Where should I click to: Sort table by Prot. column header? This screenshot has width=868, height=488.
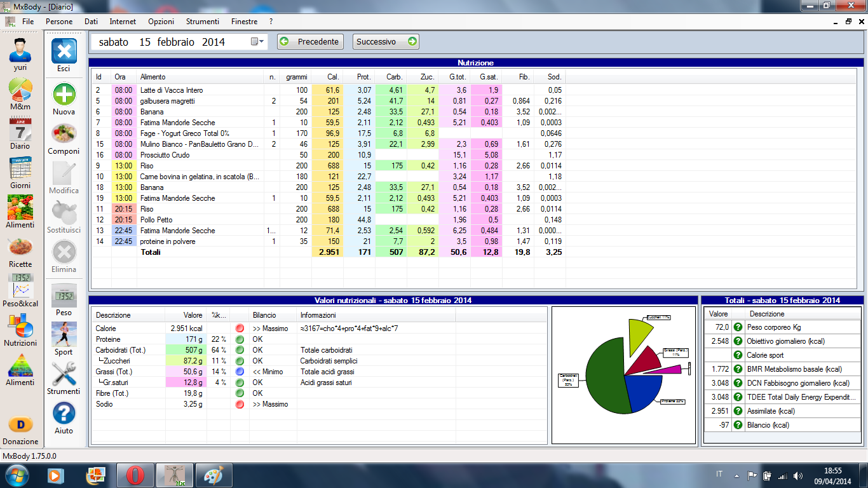(x=359, y=77)
